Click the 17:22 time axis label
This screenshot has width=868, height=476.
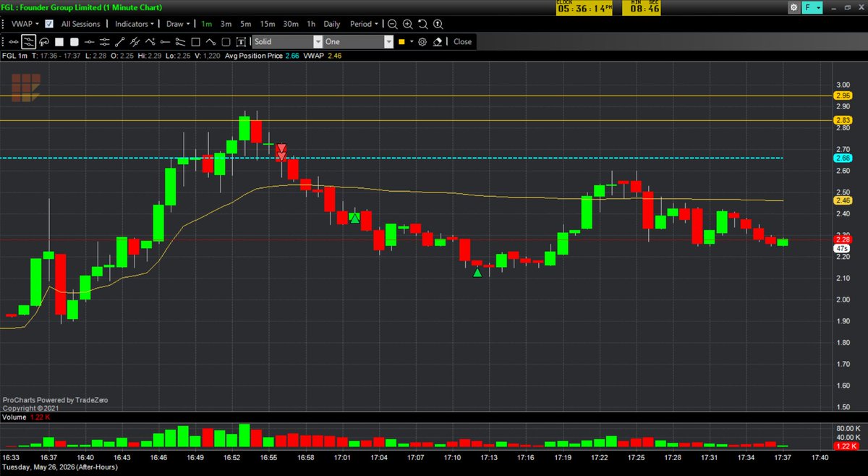[599, 458]
